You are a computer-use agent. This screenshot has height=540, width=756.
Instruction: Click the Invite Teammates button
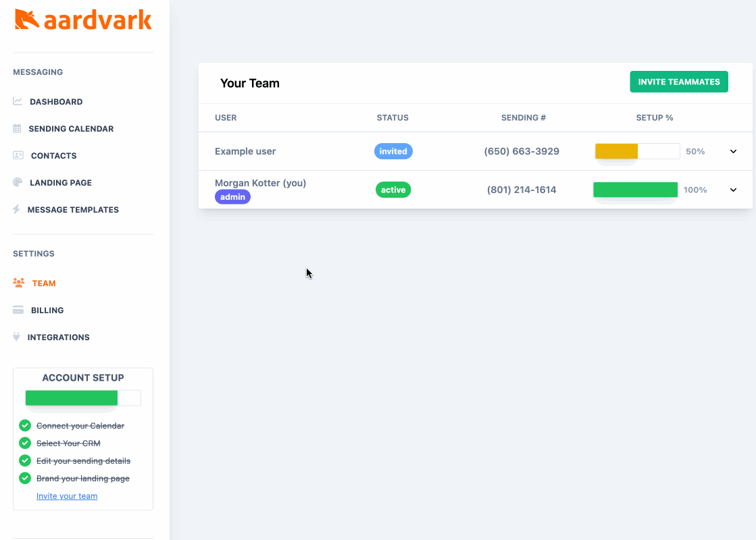pos(678,81)
